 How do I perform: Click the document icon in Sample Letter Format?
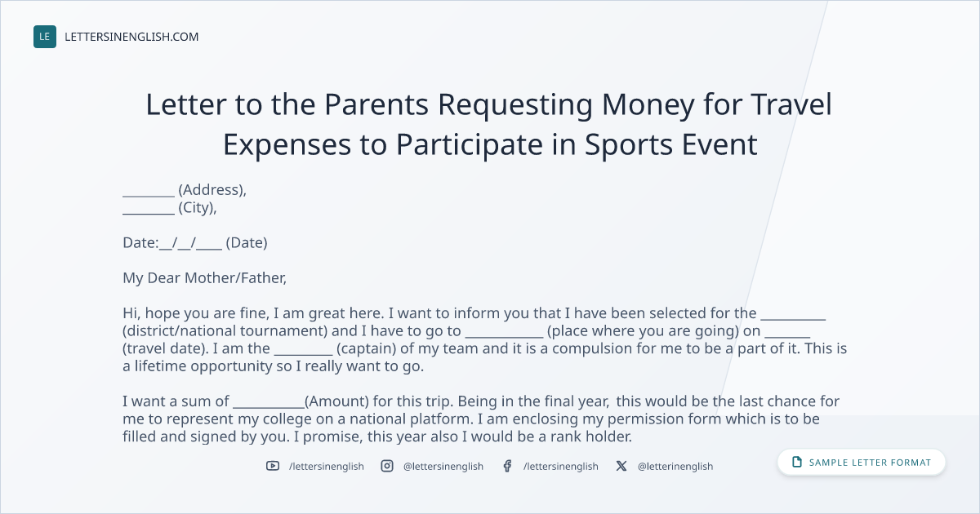(797, 463)
